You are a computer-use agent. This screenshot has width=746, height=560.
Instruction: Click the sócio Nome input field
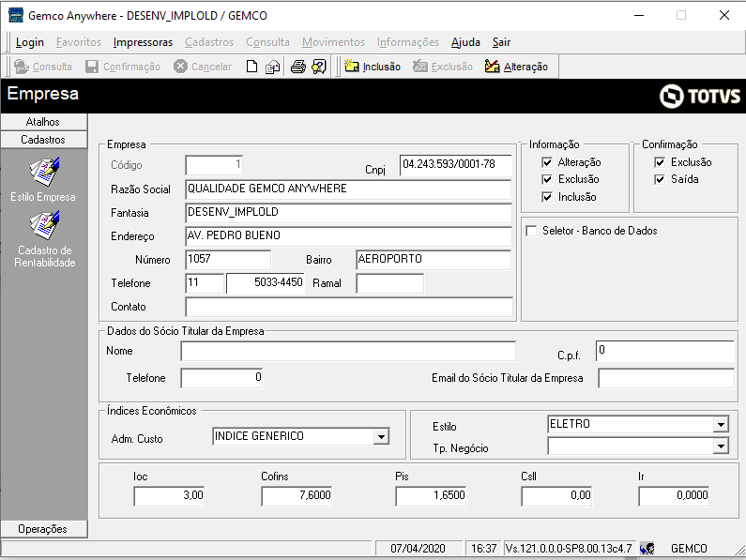coord(348,351)
